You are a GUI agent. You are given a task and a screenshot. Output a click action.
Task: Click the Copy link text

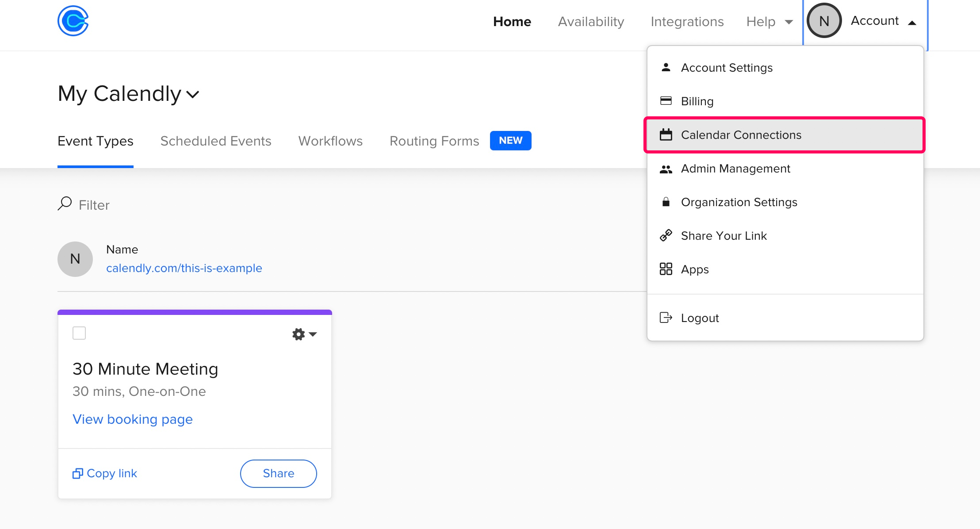tap(112, 473)
